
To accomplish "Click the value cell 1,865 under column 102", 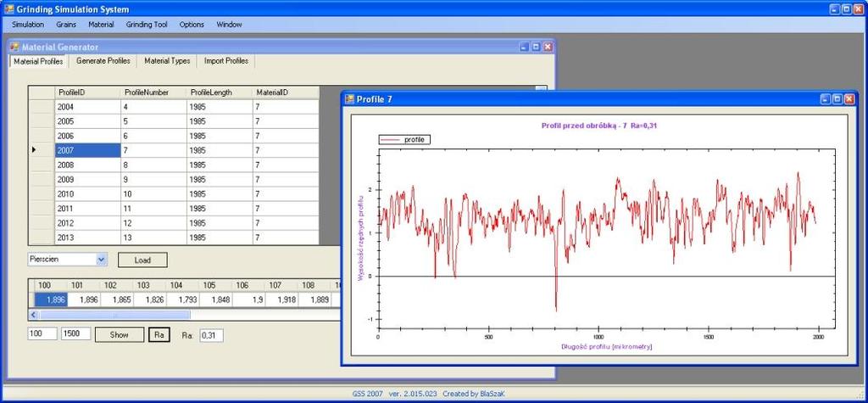I will pyautogui.click(x=116, y=299).
